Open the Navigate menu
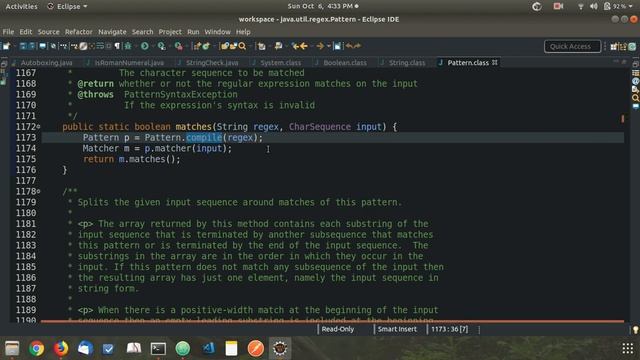 (112, 32)
